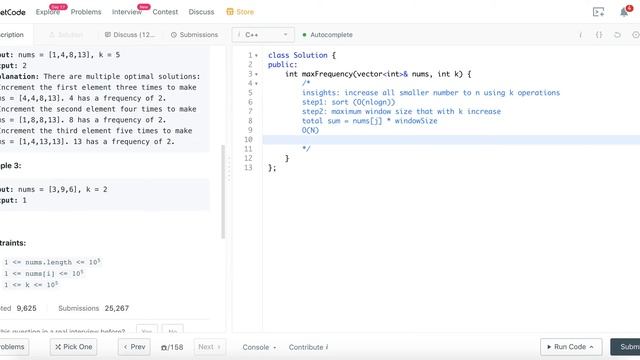Open the Store link

240,12
